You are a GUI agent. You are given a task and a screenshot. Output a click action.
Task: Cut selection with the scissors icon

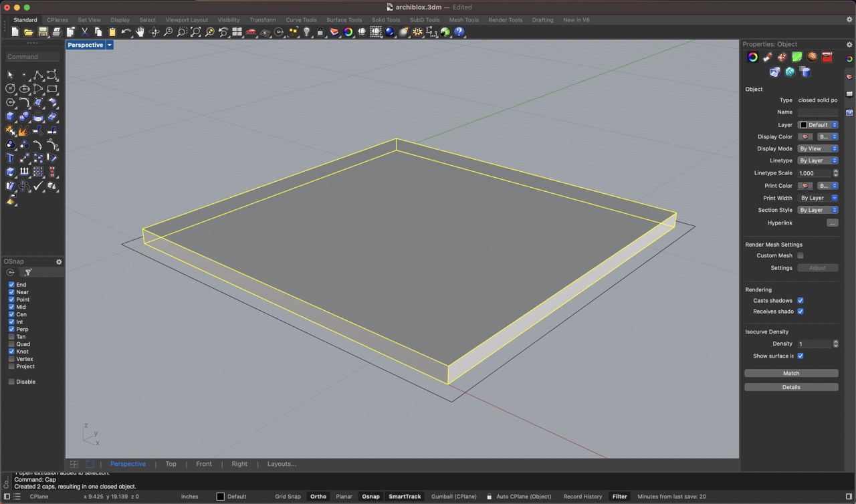point(85,32)
